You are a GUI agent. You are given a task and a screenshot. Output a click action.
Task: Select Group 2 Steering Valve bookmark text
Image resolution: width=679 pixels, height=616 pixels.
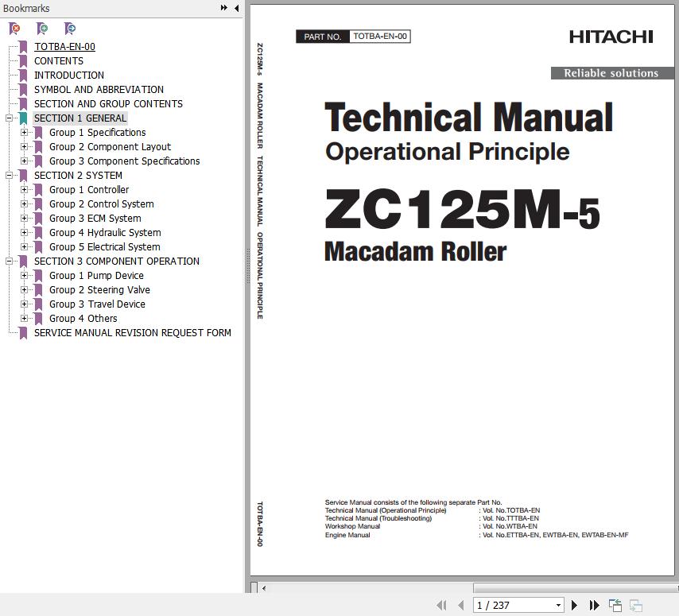pos(99,289)
